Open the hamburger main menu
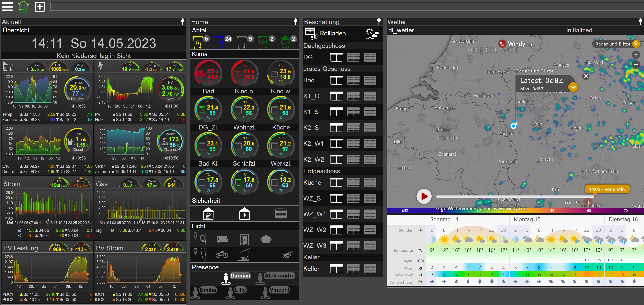Screen dimensions: 644x305 pyautogui.click(x=7, y=7)
